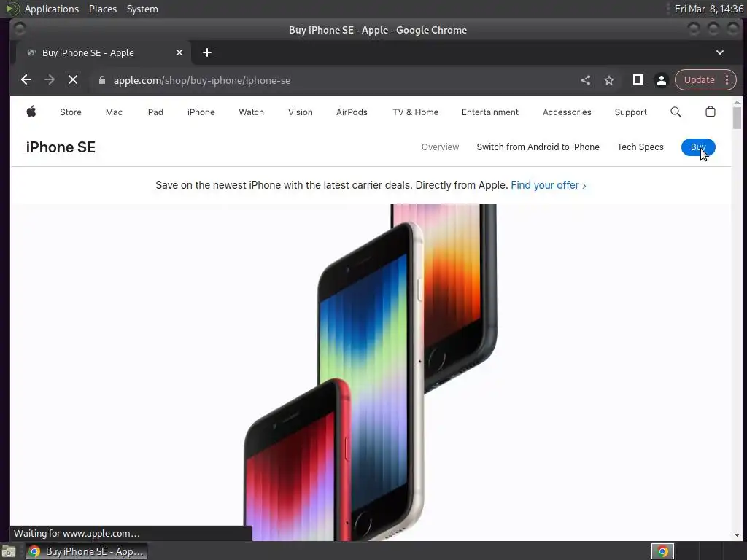Open the Chrome profile icon
Image resolution: width=747 pixels, height=560 pixels.
(661, 80)
